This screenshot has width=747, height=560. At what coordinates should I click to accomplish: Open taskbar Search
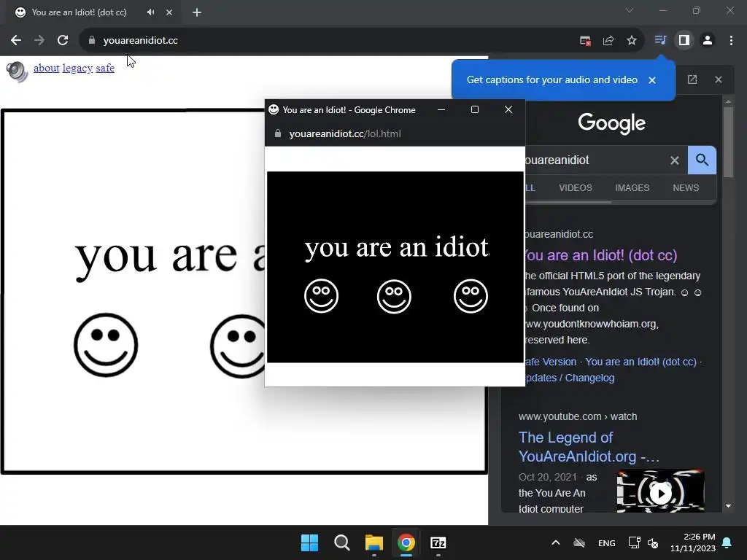click(x=341, y=542)
